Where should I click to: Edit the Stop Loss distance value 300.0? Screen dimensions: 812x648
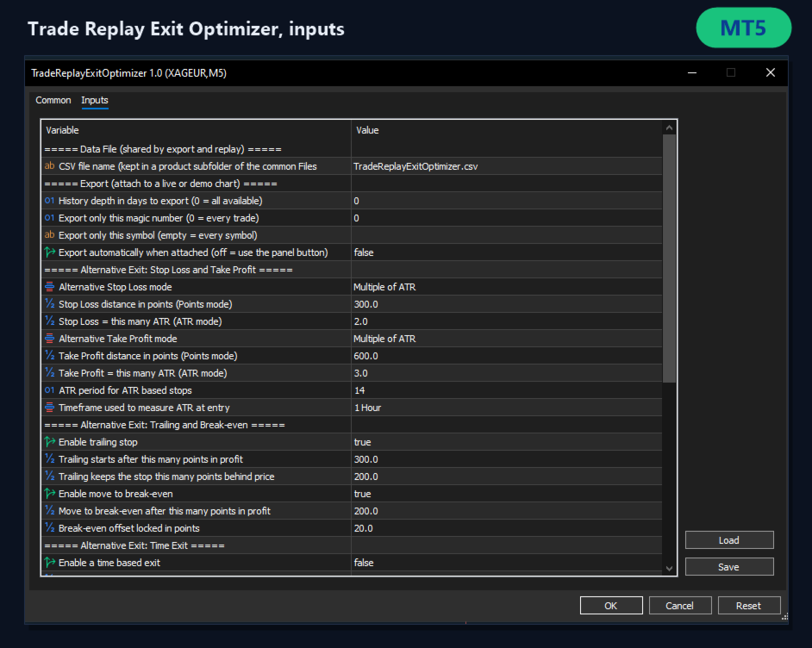(507, 304)
